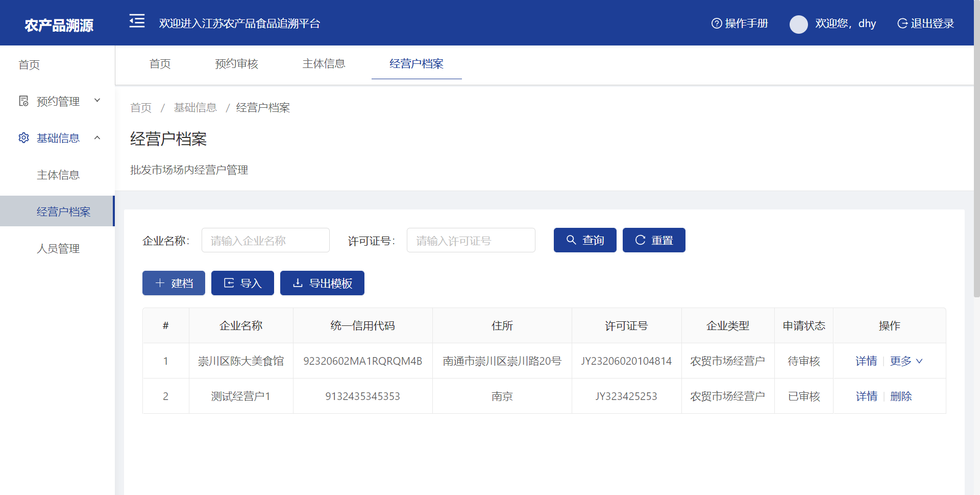Click the 建档 create record button
The height and width of the screenshot is (495, 980).
point(174,283)
